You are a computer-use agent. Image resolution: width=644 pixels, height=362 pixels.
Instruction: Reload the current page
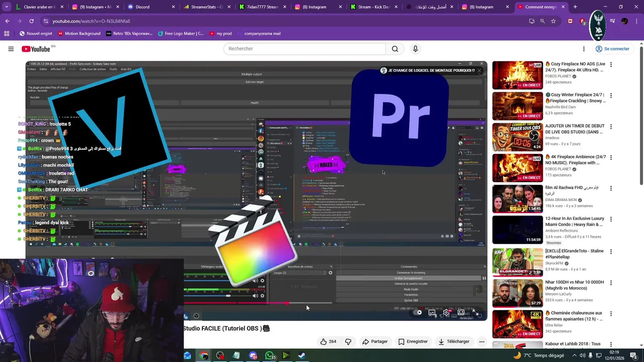coord(31,21)
